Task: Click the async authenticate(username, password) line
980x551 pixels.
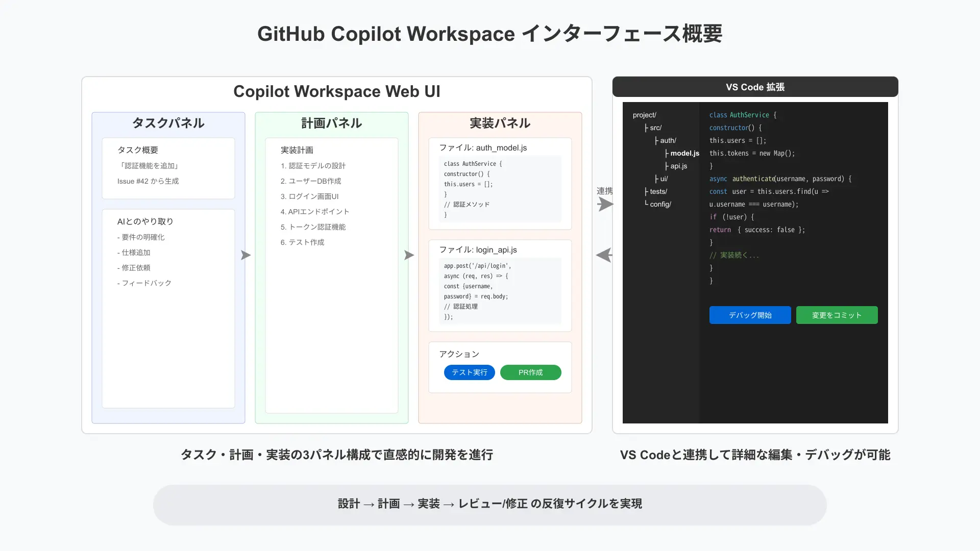Action: coord(780,179)
